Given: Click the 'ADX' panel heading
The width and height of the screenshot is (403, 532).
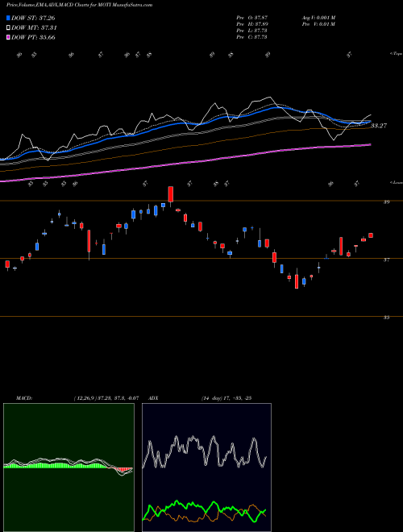Looking at the screenshot, I should pos(154,398).
